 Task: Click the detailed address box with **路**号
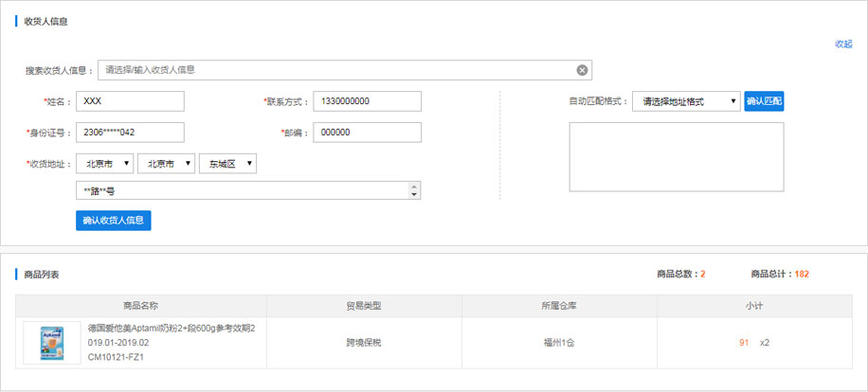[242, 191]
